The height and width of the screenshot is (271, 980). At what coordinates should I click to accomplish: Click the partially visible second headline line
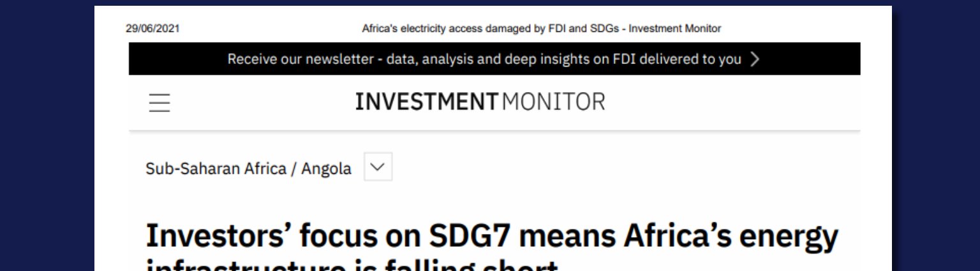[352, 265]
